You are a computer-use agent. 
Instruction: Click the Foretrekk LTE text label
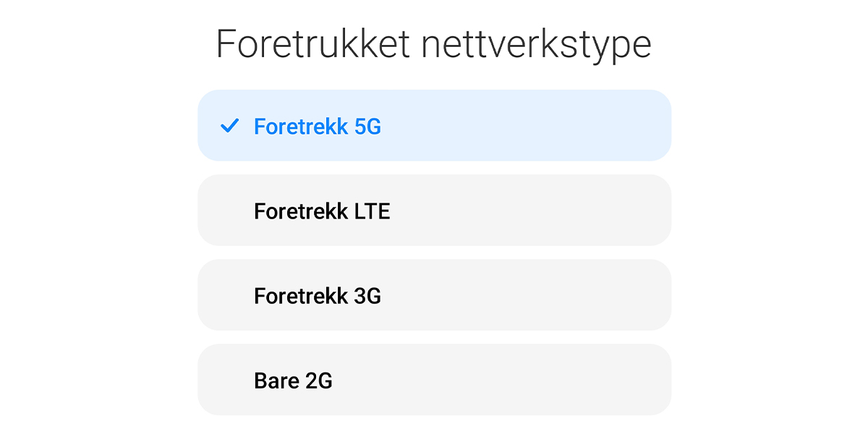[x=322, y=211]
